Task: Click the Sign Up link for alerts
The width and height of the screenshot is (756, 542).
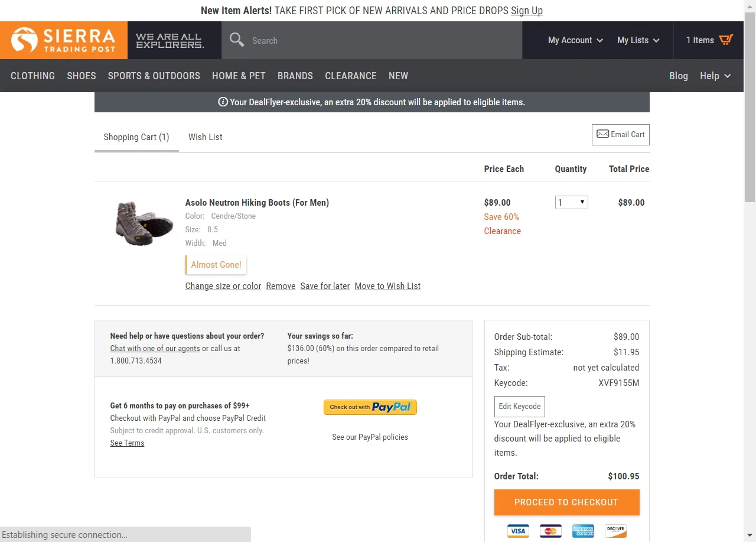Action: click(527, 11)
